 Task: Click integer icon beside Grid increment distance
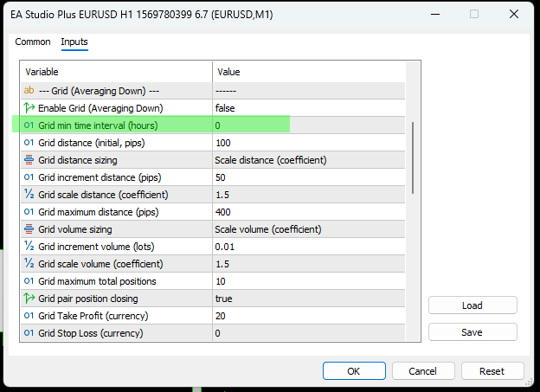(29, 177)
